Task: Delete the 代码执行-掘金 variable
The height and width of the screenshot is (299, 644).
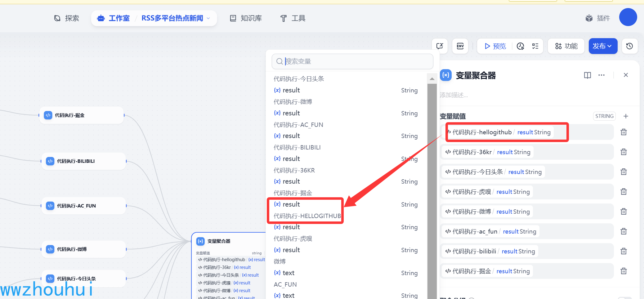Action: point(624,271)
